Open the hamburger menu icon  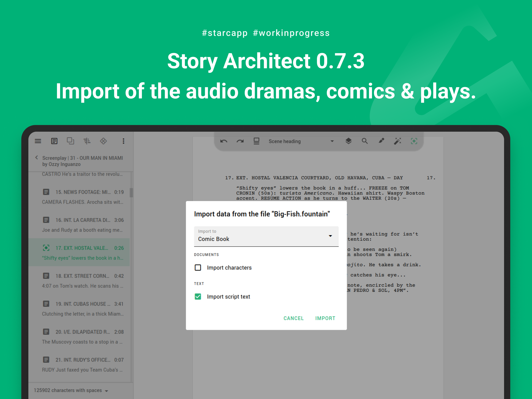38,141
